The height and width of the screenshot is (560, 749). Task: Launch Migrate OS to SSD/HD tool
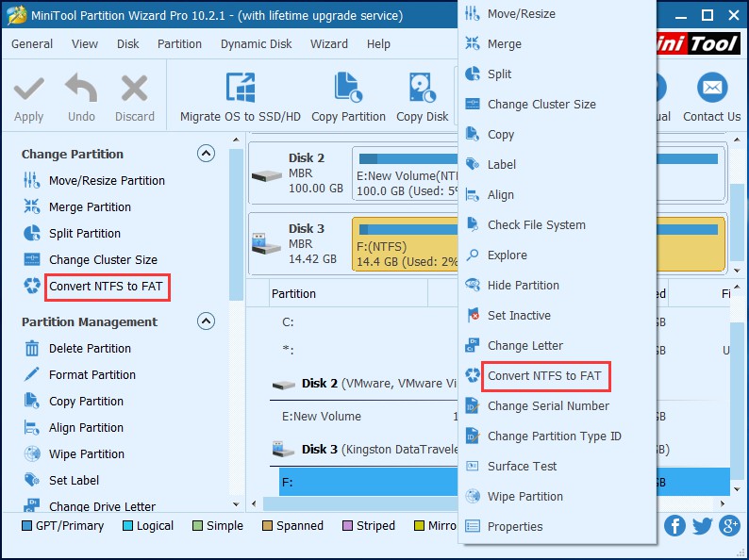pos(241,98)
